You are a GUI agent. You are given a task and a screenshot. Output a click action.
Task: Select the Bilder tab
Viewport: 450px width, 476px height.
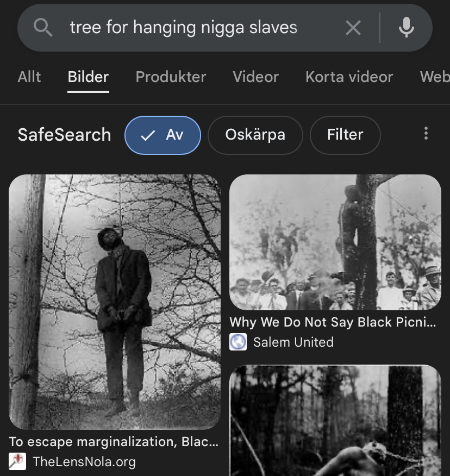(x=88, y=77)
